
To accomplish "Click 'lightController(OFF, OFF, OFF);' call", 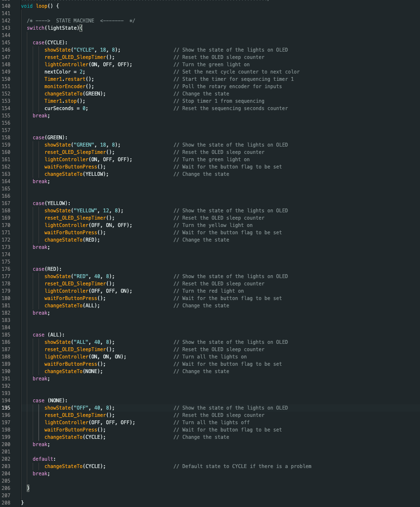I will tap(90, 423).
